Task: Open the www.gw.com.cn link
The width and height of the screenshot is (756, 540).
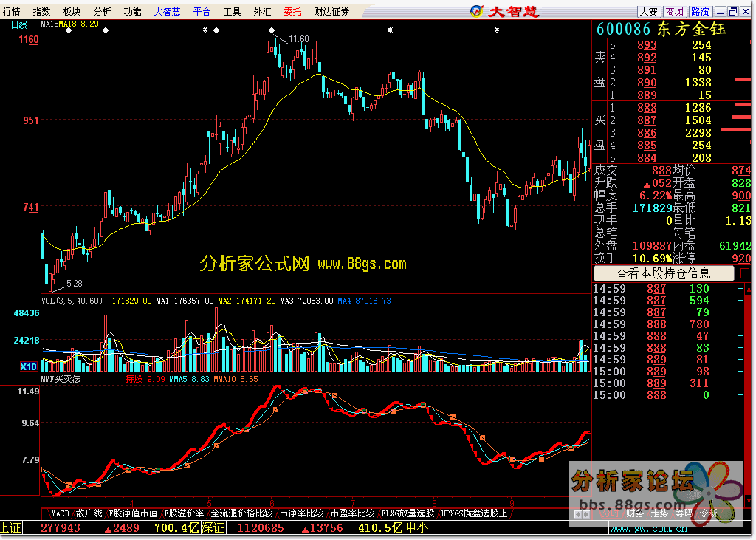Action: coord(648,530)
